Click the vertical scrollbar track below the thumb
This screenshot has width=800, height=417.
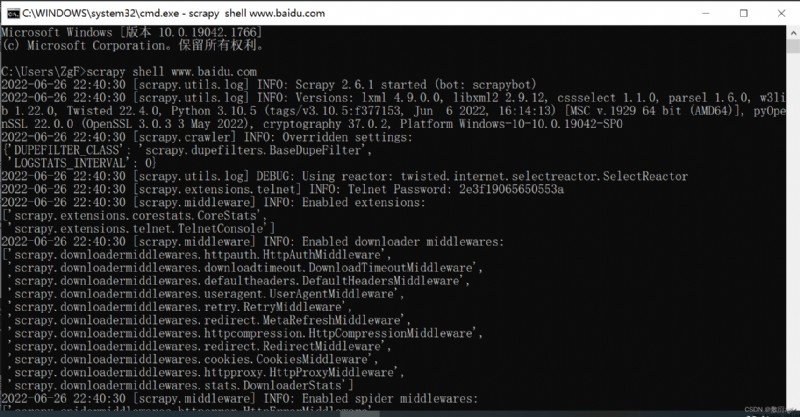(x=793, y=230)
